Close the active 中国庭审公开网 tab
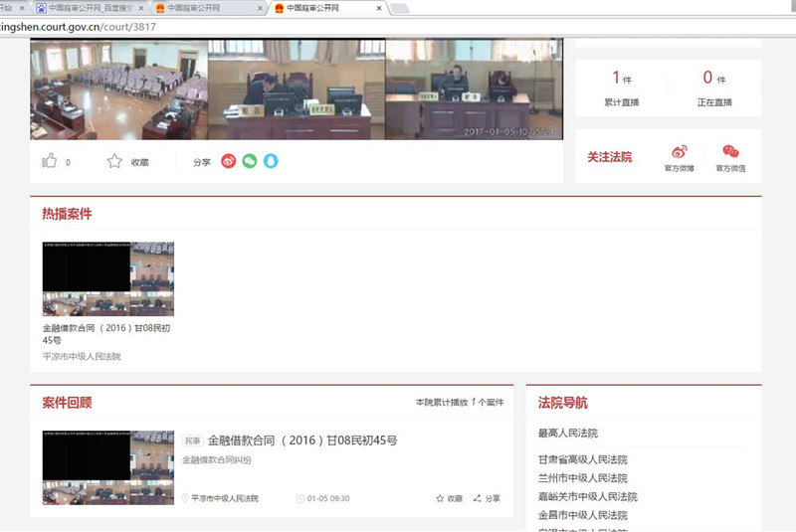This screenshot has height=532, width=796. point(379,8)
